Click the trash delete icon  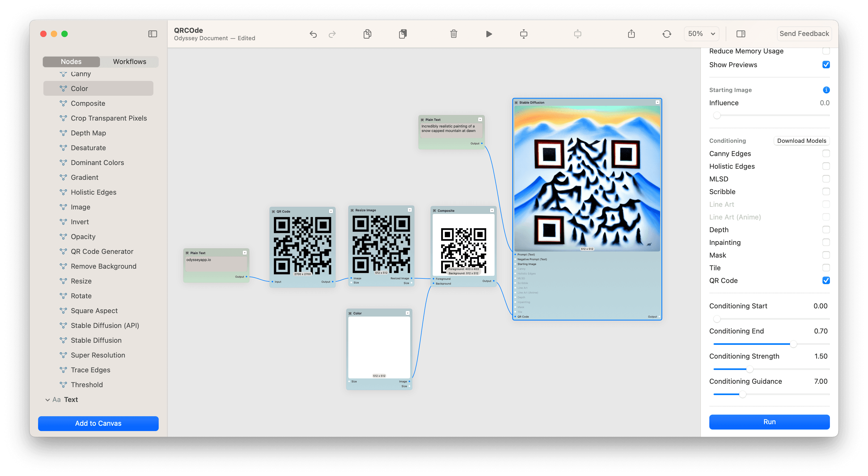click(x=454, y=34)
